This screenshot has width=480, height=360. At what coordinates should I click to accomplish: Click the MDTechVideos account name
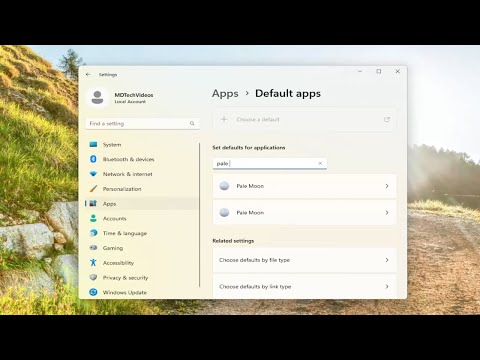[x=134, y=95]
